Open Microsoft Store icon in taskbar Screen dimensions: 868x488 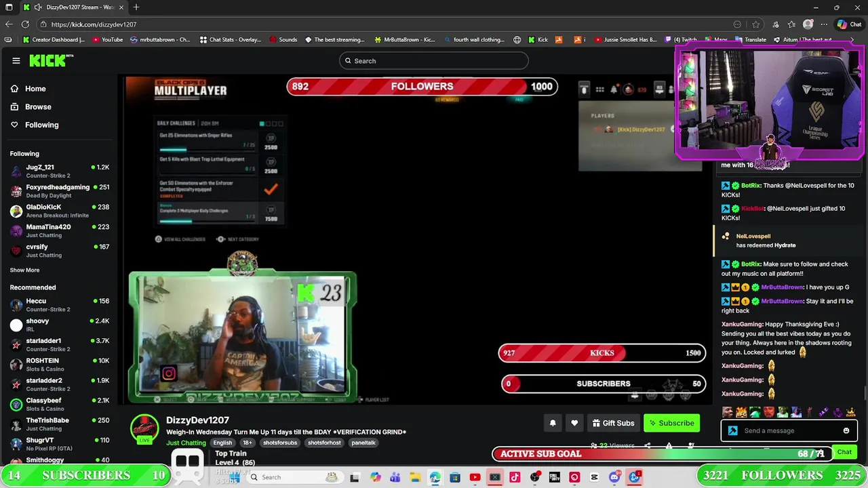[455, 477]
